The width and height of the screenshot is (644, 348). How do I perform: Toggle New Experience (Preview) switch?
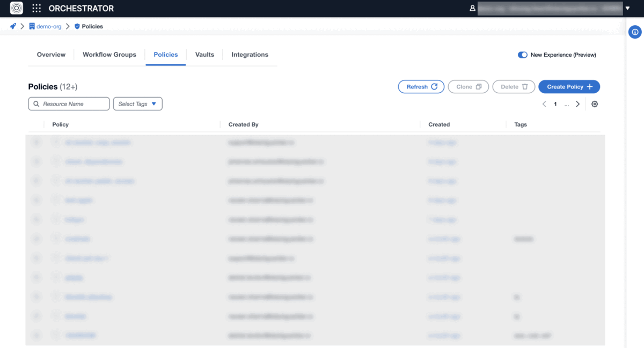522,55
